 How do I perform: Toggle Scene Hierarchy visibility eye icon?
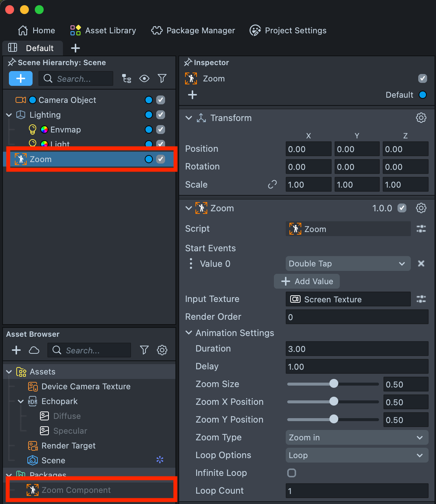[144, 78]
